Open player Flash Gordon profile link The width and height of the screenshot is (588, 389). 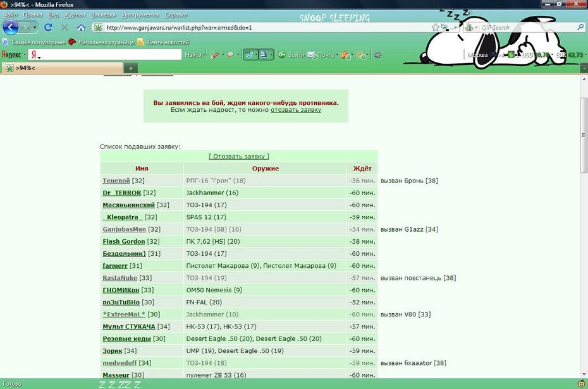pos(124,241)
